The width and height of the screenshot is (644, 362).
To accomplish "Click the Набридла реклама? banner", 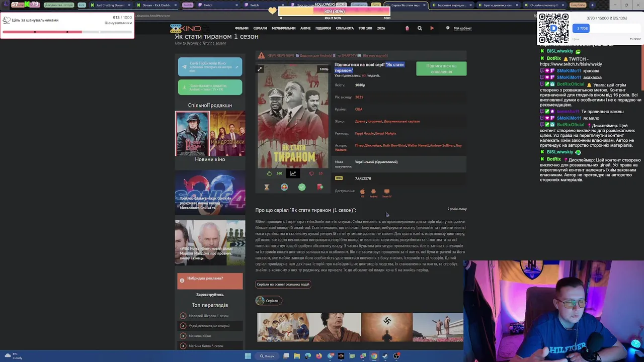I will pos(210,281).
